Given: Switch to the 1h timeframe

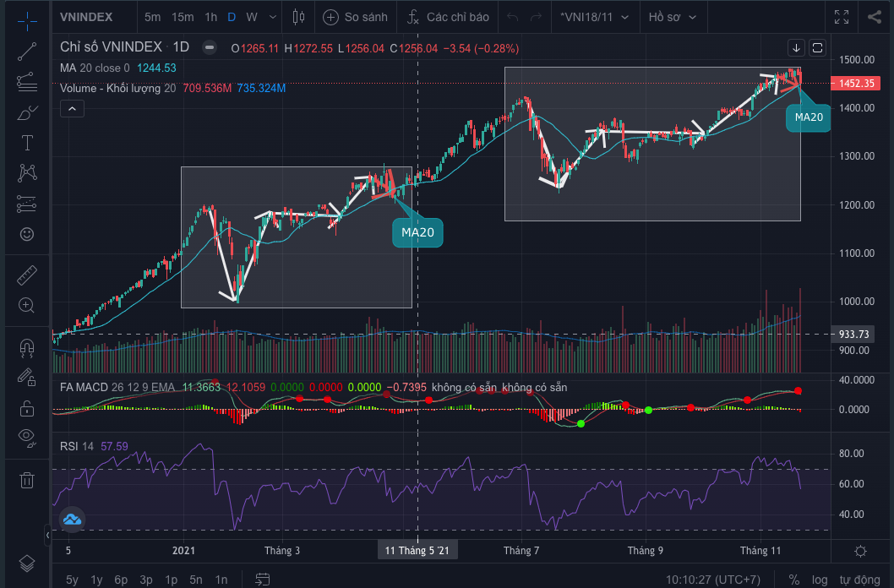Looking at the screenshot, I should (210, 17).
